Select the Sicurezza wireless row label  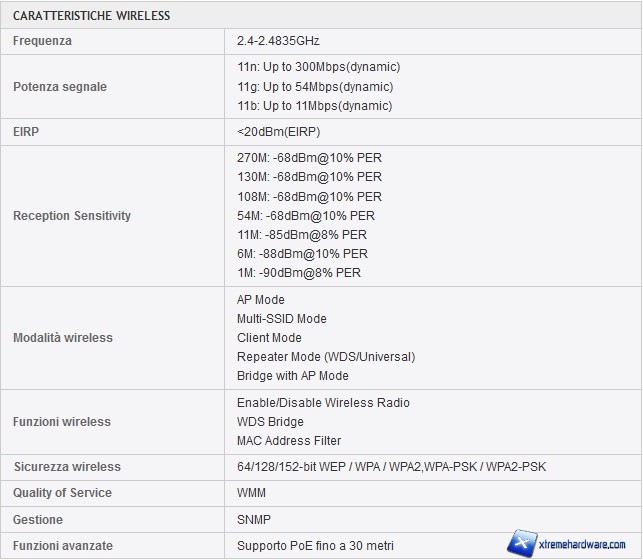pos(67,467)
